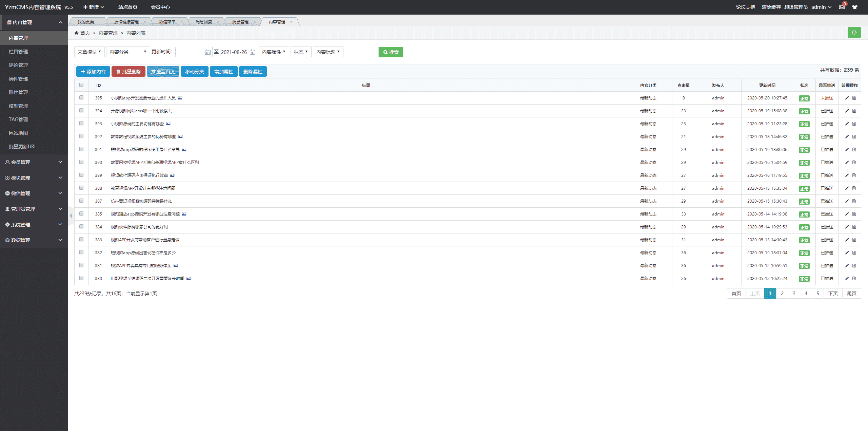
Task: Collapse sidebar using the left arrow handle
Action: click(71, 216)
